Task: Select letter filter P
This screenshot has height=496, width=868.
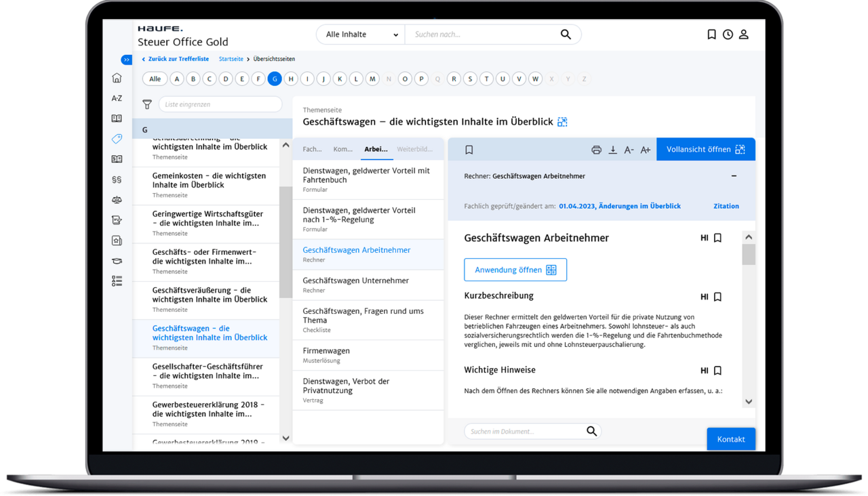Action: [x=421, y=79]
